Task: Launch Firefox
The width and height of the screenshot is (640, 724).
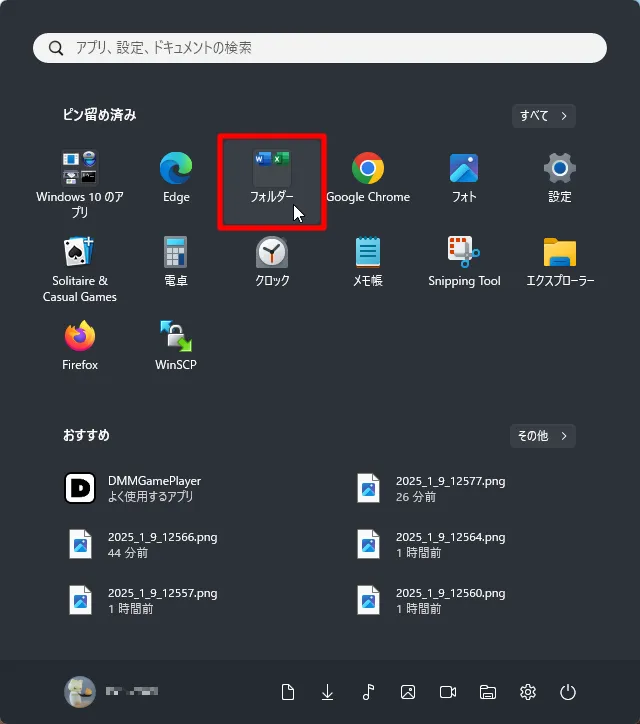Action: point(80,346)
